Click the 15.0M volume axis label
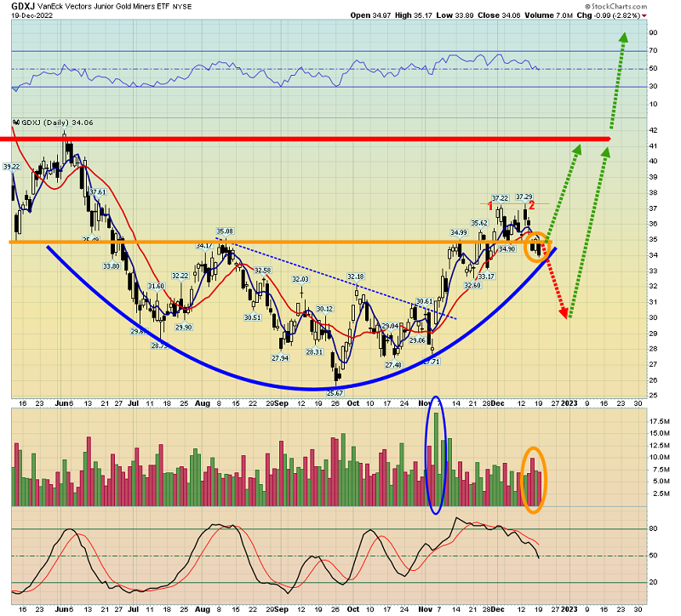The height and width of the screenshot is (616, 681). [659, 433]
